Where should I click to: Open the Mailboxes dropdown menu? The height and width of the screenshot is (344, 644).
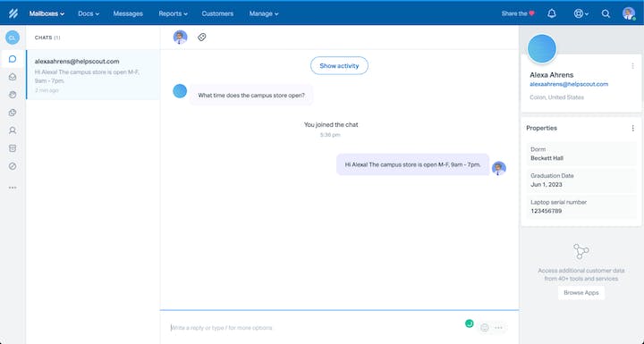point(47,13)
